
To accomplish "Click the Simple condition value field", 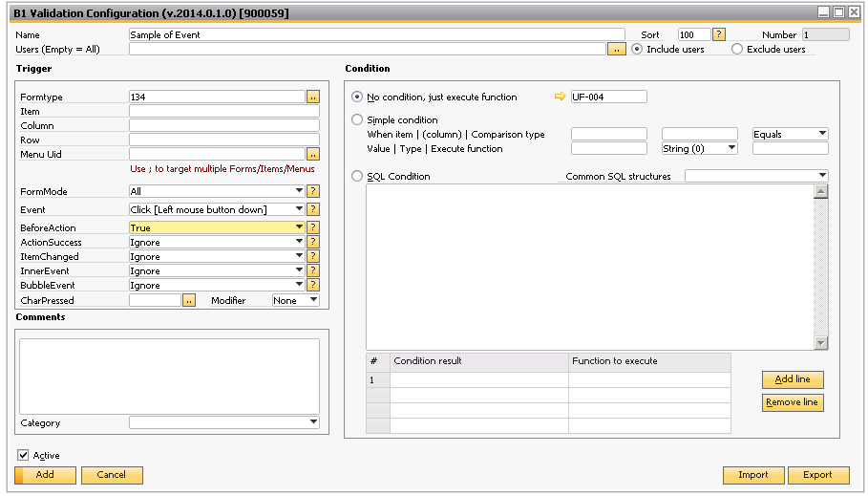I will click(609, 148).
